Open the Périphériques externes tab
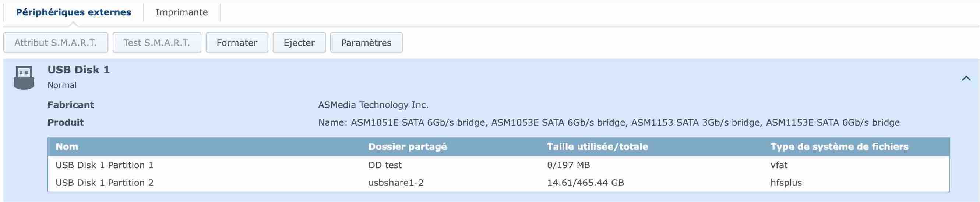The width and height of the screenshot is (980, 202). pyautogui.click(x=73, y=12)
